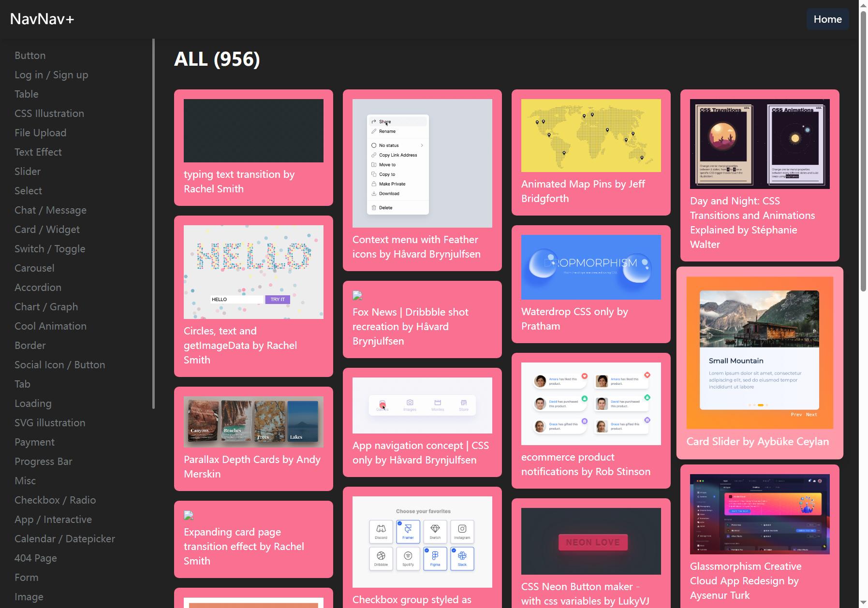This screenshot has height=608, width=868.
Task: Open the Image category
Action: coord(29,597)
